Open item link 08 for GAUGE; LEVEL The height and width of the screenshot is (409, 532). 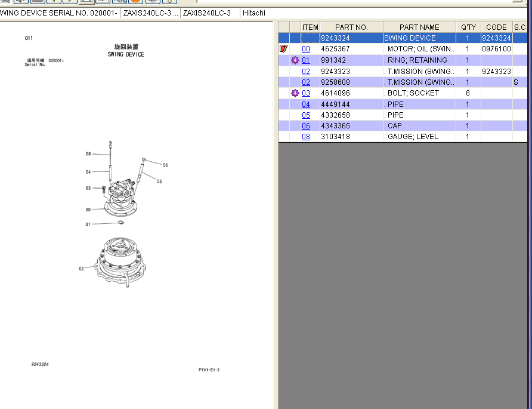(306, 137)
